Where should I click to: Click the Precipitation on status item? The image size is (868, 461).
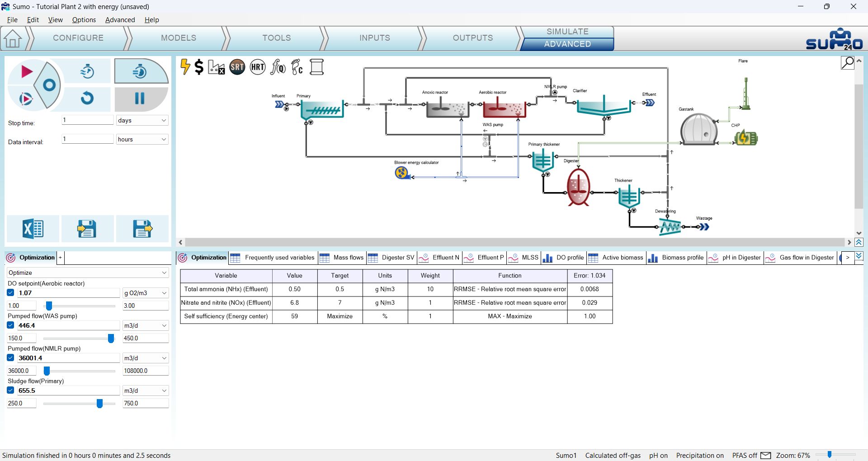click(x=700, y=455)
